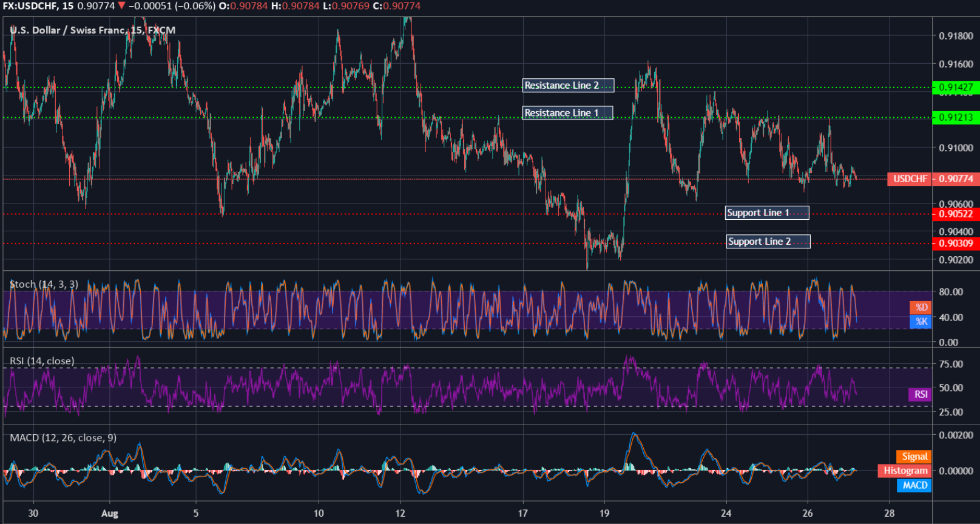Click date 30 on the time axis
980x524 pixels.
click(x=33, y=514)
